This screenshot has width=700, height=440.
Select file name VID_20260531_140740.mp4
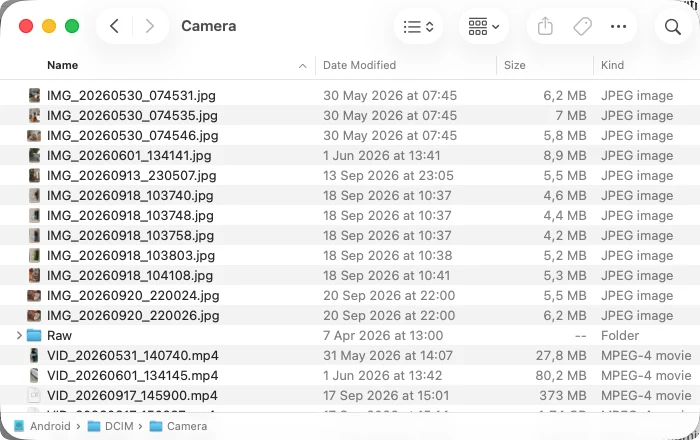coord(133,356)
